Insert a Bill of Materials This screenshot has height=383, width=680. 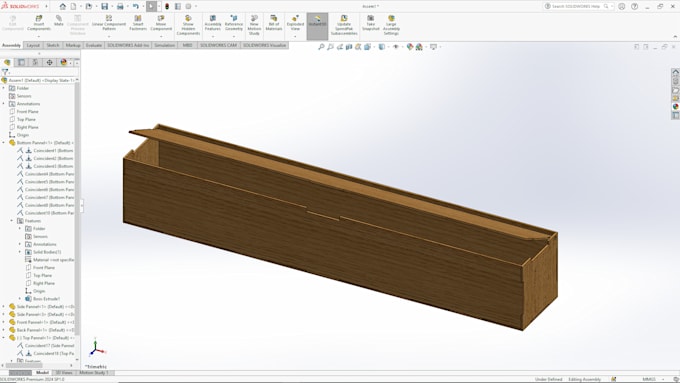click(274, 23)
